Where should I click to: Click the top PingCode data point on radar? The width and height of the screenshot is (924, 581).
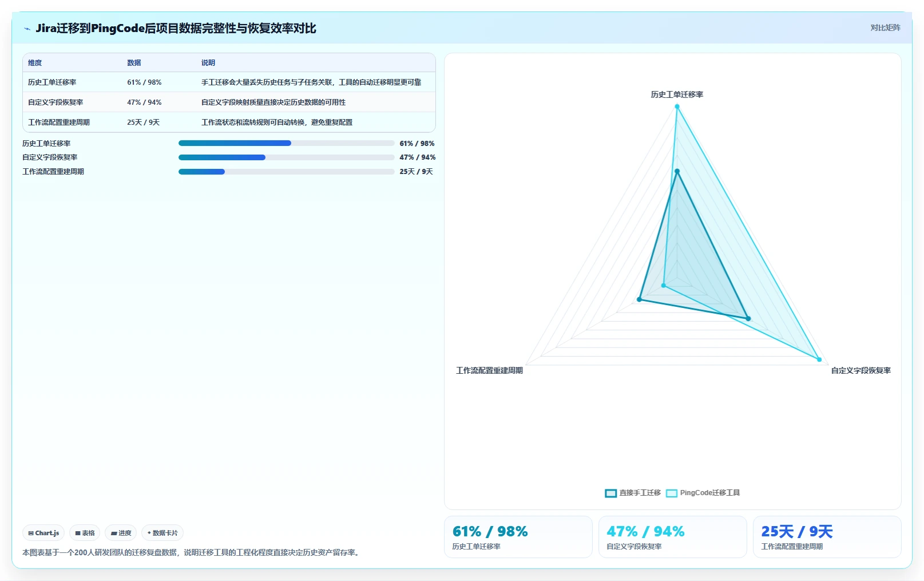pos(677,106)
